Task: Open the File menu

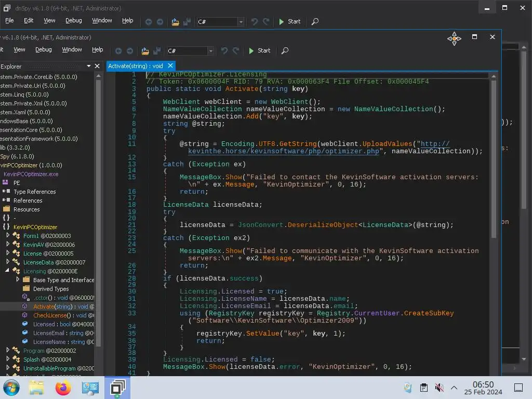Action: tap(9, 20)
